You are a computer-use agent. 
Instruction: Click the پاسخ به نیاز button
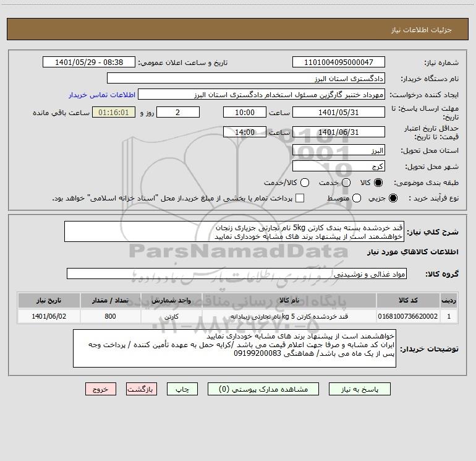(360, 389)
